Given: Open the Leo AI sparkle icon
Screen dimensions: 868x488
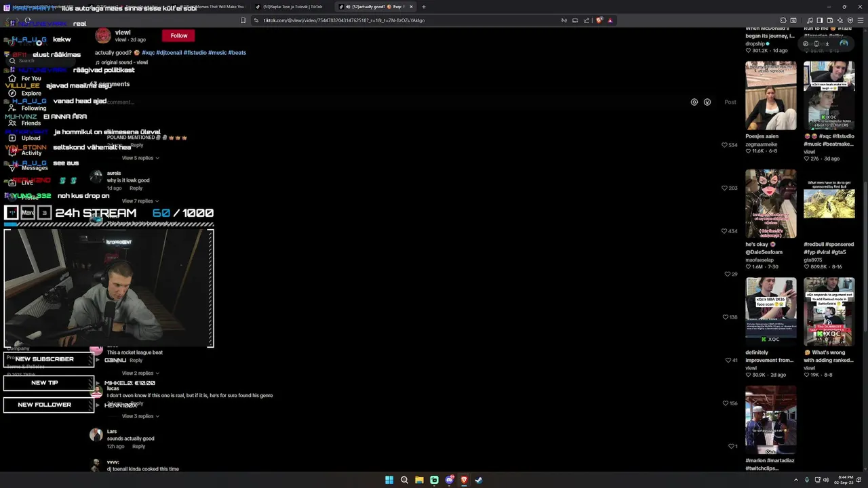Looking at the screenshot, I should point(840,20).
